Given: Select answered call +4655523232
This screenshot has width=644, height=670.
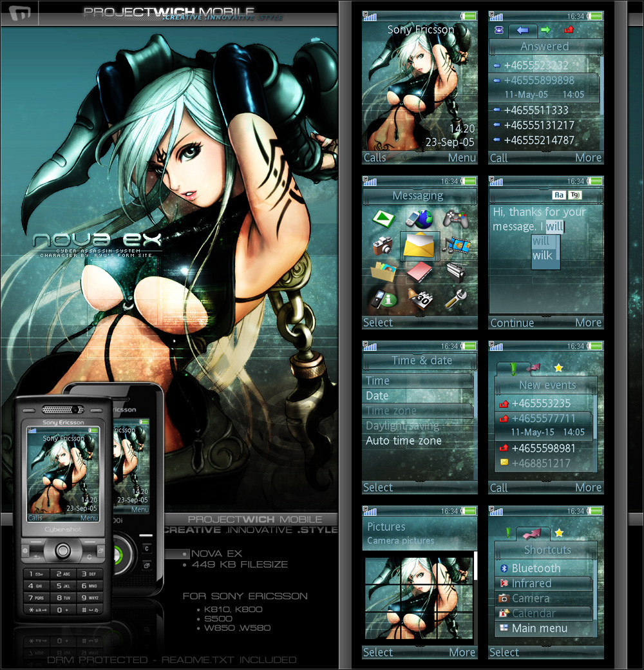Looking at the screenshot, I should [x=544, y=65].
